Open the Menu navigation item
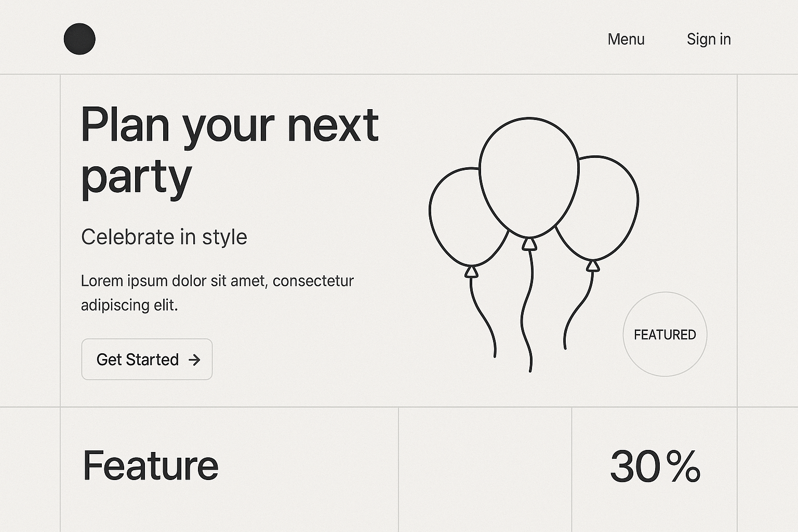Screen dimensions: 798x532 [626, 39]
